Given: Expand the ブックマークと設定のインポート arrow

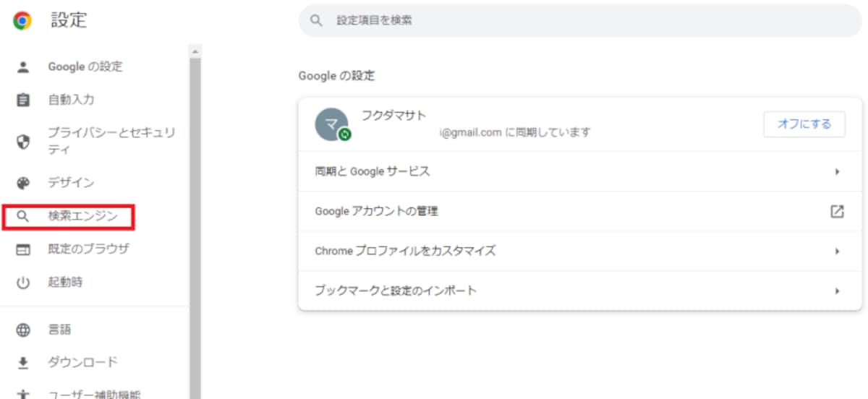Looking at the screenshot, I should (x=837, y=291).
